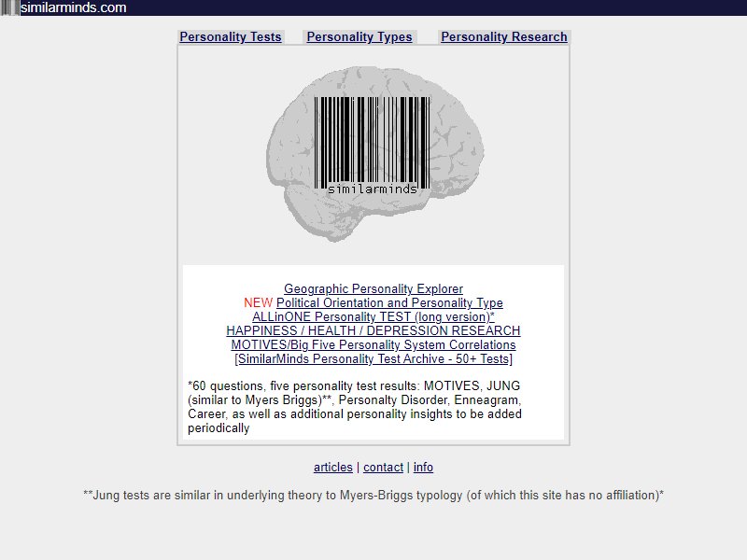Click the barcode icon in the header

[9, 7]
